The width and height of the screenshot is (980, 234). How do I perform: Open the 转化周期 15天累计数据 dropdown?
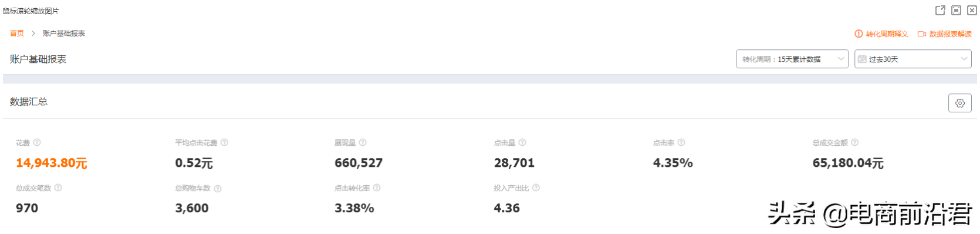click(x=792, y=59)
